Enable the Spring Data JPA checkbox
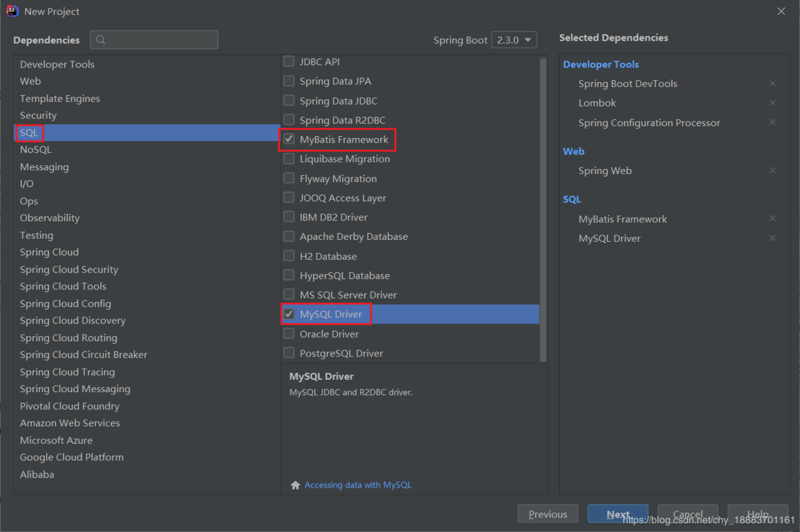Viewport: 800px width, 532px height. pyautogui.click(x=289, y=81)
